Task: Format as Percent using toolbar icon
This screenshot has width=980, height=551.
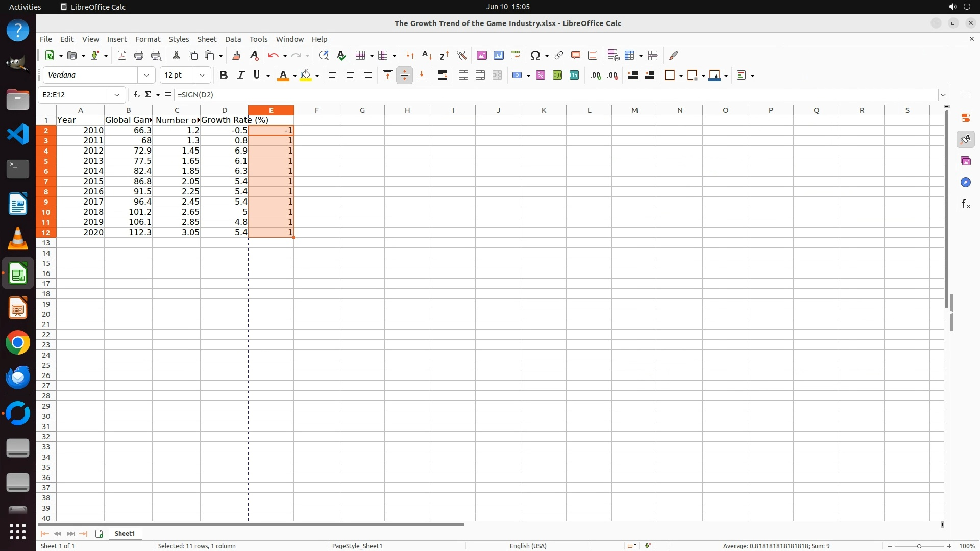Action: pyautogui.click(x=541, y=76)
